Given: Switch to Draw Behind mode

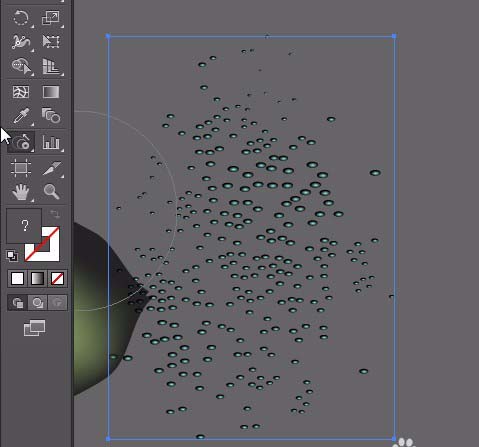Looking at the screenshot, I should click(38, 303).
